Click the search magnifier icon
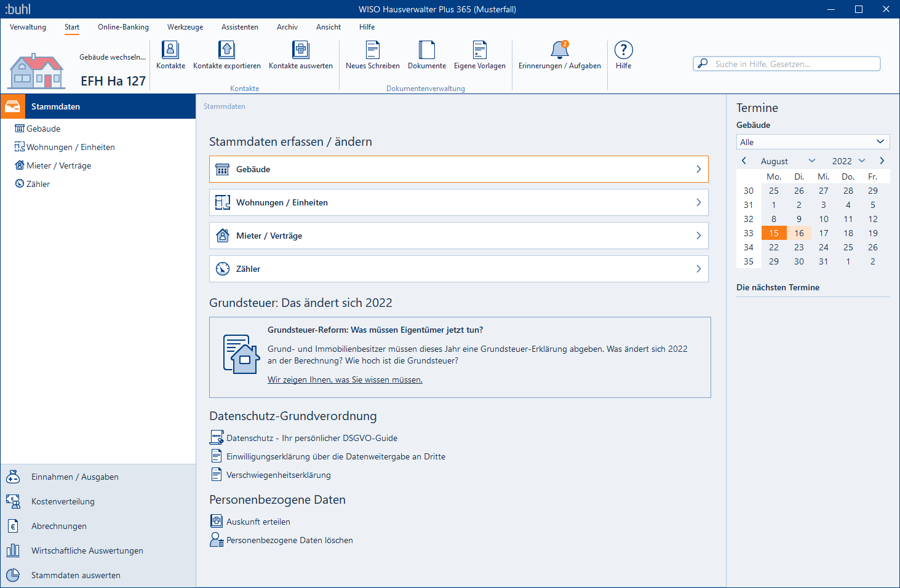Image resolution: width=900 pixels, height=588 pixels. point(703,63)
